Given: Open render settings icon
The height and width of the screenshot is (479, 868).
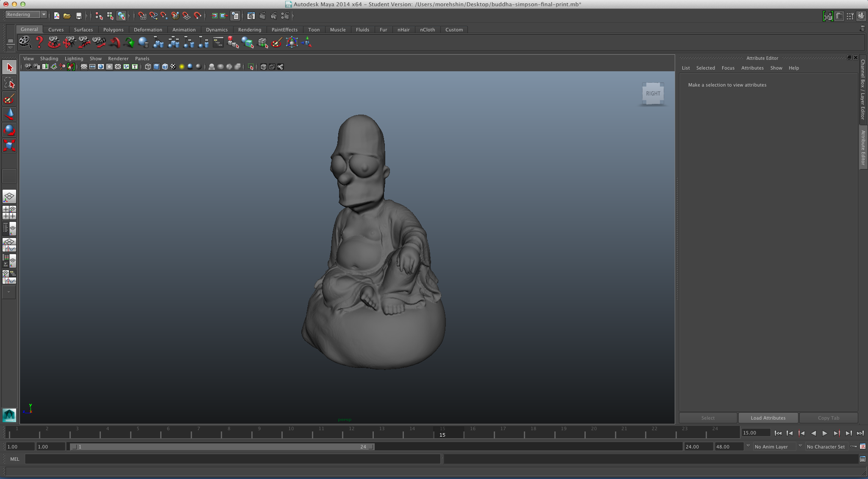Looking at the screenshot, I should click(x=285, y=16).
